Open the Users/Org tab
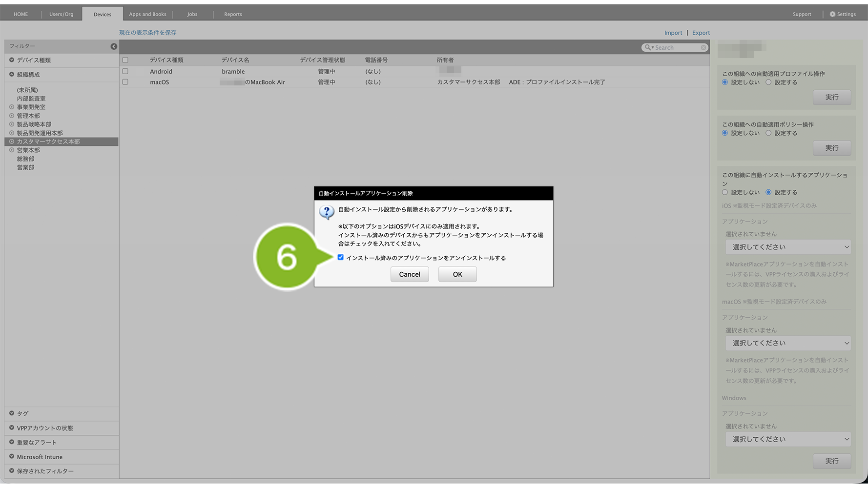Screen dimensions: 868x488 pyautogui.click(x=62, y=14)
